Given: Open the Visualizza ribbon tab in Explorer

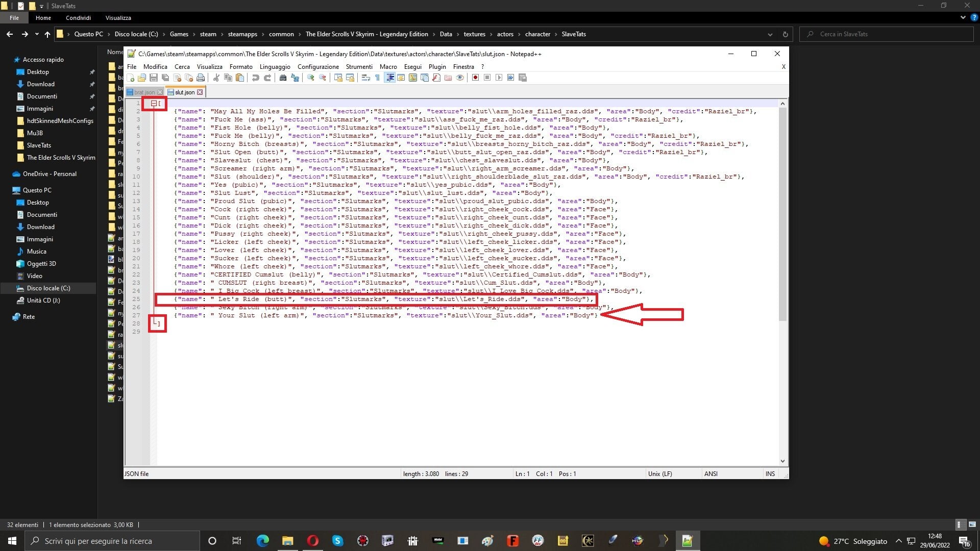Looking at the screenshot, I should click(118, 18).
